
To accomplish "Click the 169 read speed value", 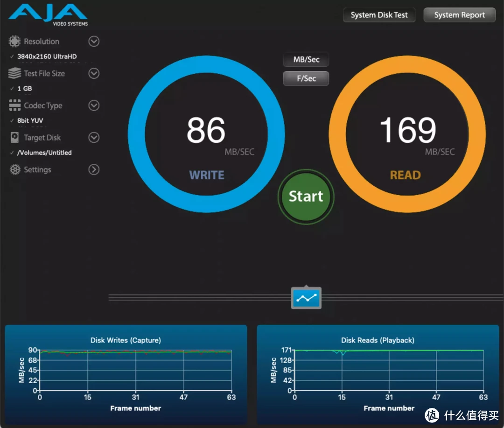I will coord(407,130).
